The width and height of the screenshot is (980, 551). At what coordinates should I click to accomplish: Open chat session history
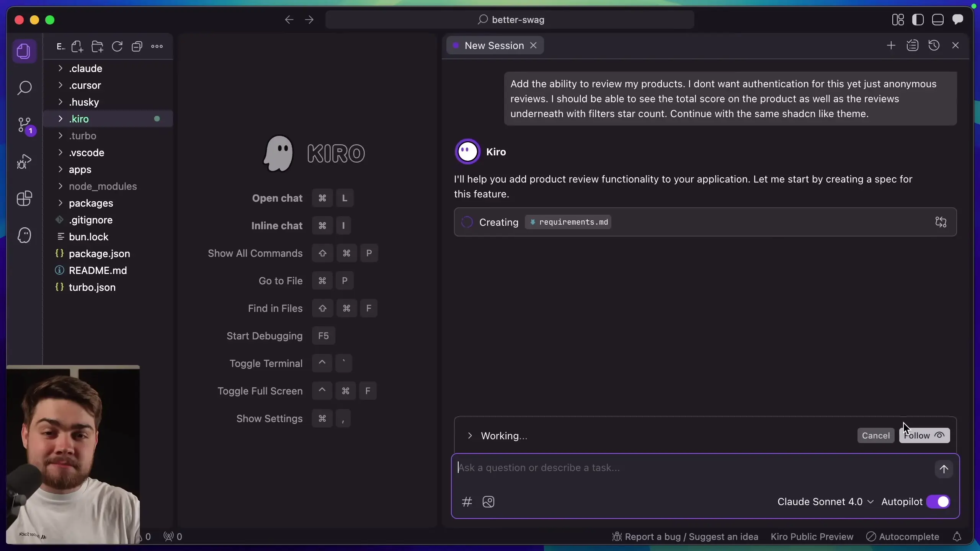click(x=934, y=46)
